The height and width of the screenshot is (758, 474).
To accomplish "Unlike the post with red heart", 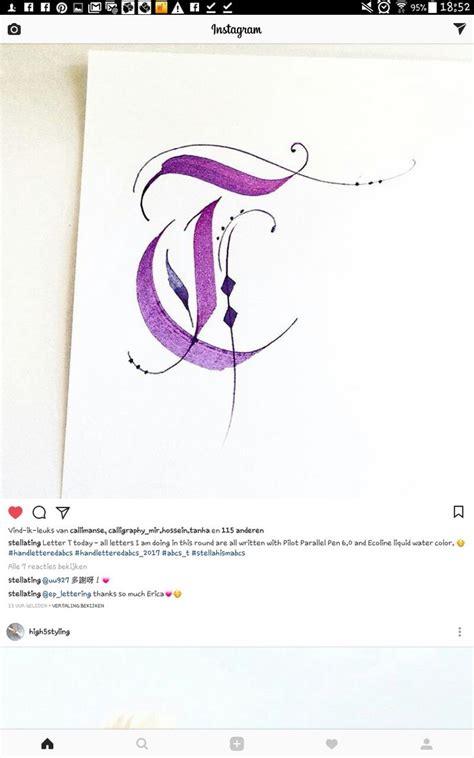I will (15, 512).
